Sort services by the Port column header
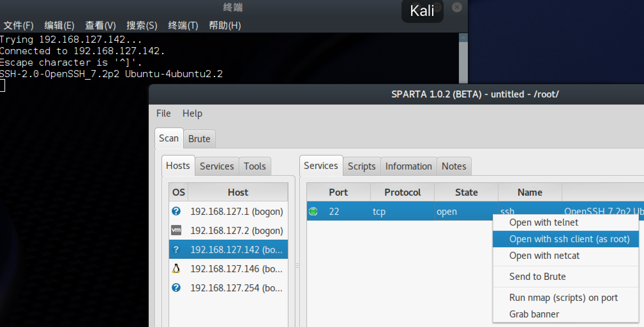The height and width of the screenshot is (327, 644). pos(339,192)
